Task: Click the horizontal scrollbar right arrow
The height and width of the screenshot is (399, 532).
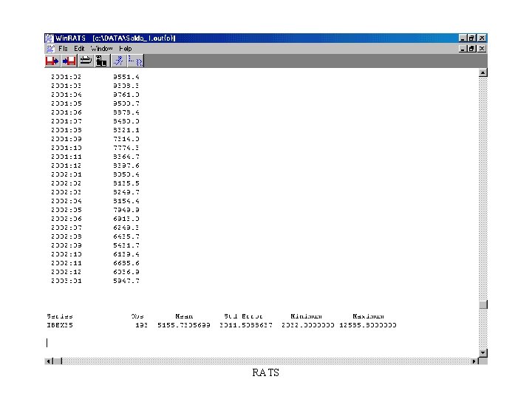Action: tap(474, 361)
